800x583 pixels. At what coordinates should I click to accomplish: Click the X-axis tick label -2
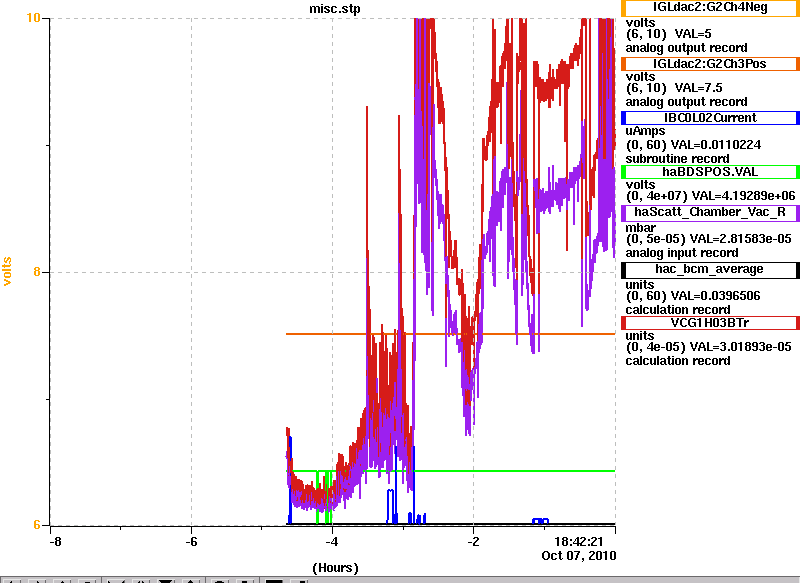[473, 542]
